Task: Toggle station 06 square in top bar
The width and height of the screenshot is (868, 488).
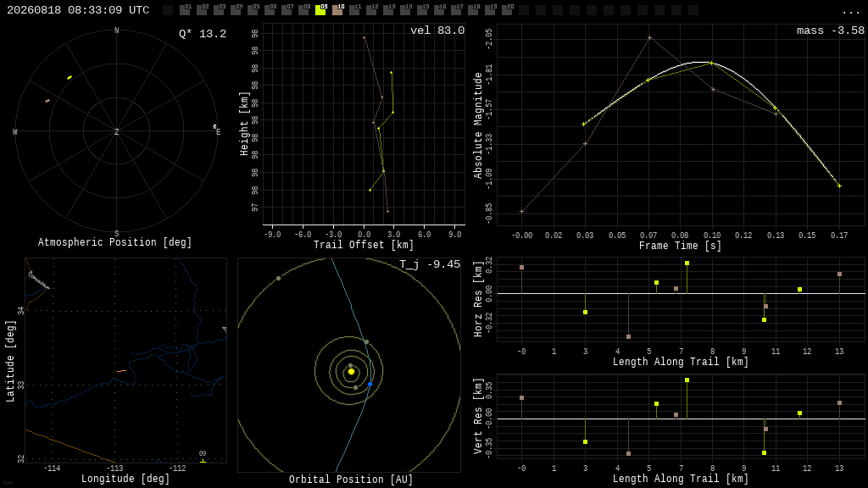Action: click(270, 10)
